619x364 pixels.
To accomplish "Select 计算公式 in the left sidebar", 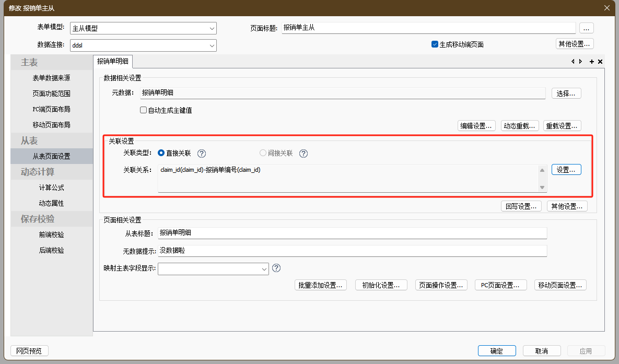I will pos(51,187).
